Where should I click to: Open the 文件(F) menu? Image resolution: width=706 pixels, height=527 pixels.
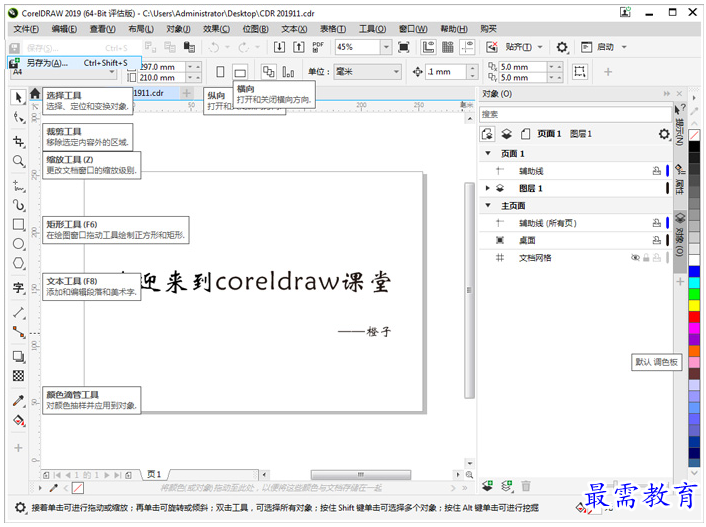coord(26,29)
